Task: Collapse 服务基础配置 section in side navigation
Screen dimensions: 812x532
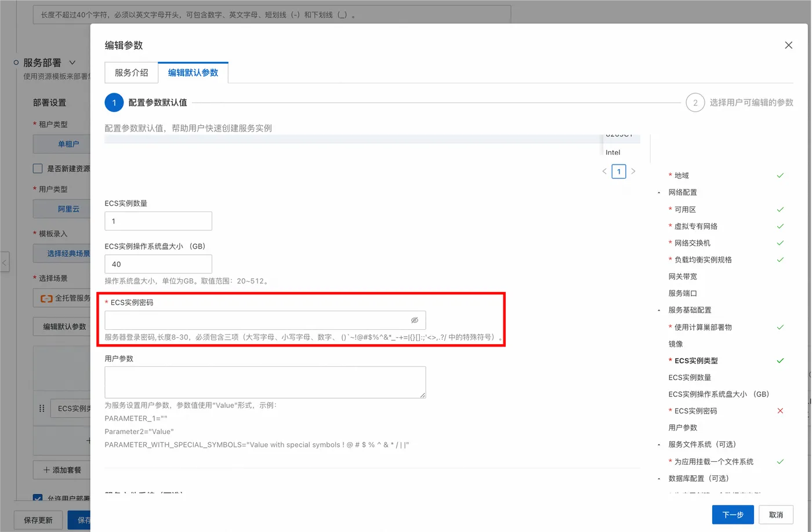Action: tap(659, 311)
